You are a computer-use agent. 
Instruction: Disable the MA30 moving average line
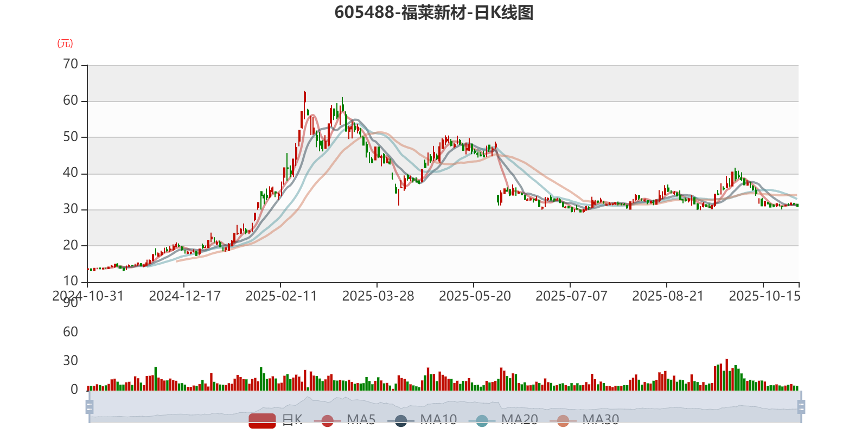[x=584, y=420]
